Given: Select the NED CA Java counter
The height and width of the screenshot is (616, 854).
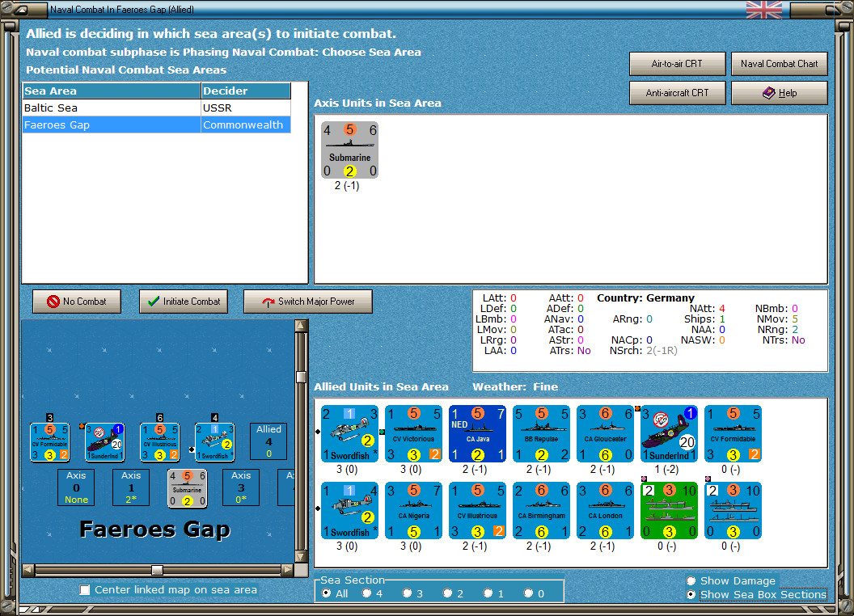Looking at the screenshot, I should tap(478, 433).
